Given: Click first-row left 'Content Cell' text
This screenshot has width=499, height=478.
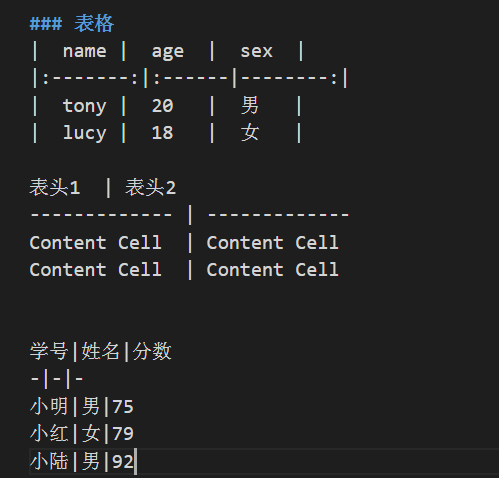Looking at the screenshot, I should [95, 242].
